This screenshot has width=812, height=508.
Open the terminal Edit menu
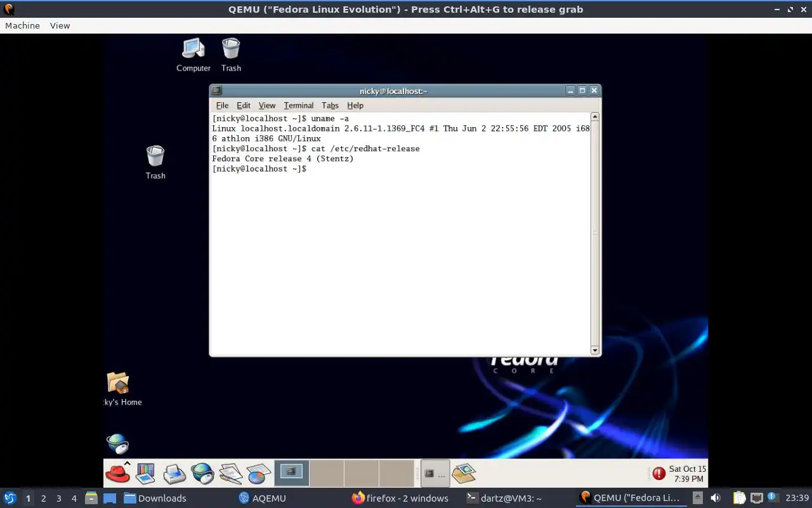click(x=244, y=105)
